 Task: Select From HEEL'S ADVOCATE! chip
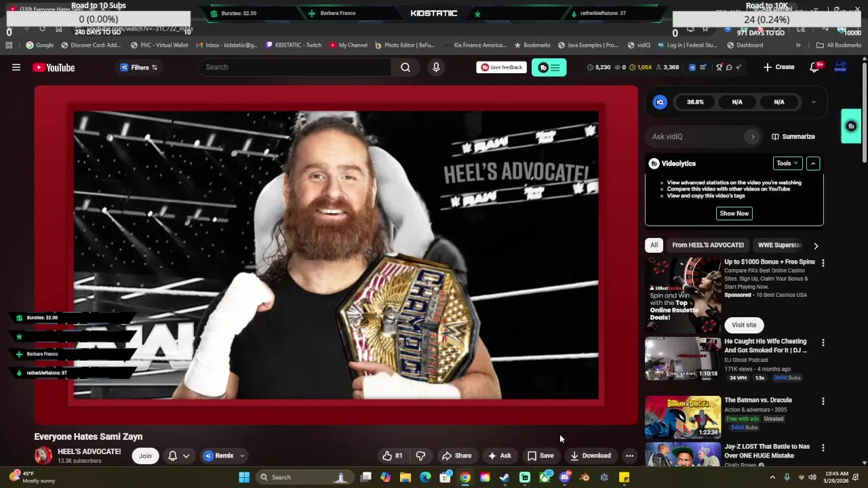point(708,245)
